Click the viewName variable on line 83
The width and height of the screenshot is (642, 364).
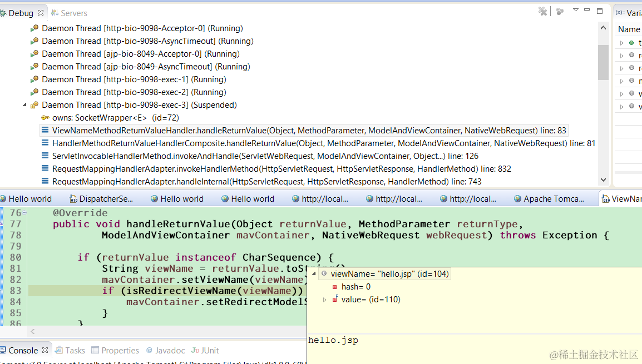266,291
